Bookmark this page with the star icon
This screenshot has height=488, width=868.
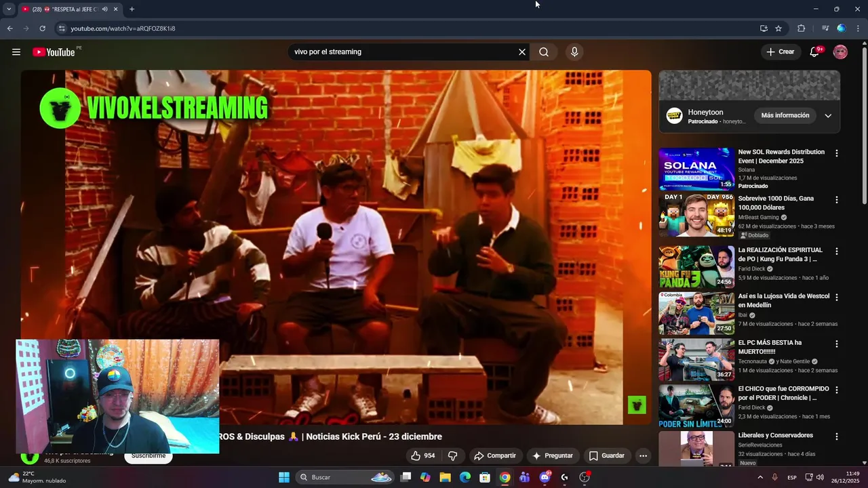778,28
